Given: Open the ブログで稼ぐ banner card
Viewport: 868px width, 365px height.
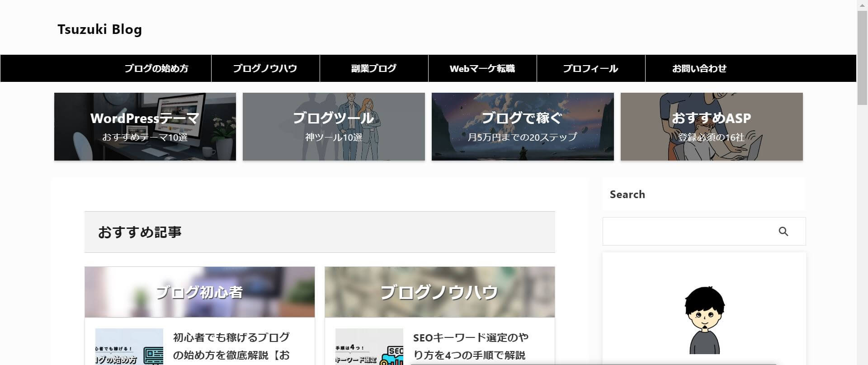Looking at the screenshot, I should pos(523,127).
